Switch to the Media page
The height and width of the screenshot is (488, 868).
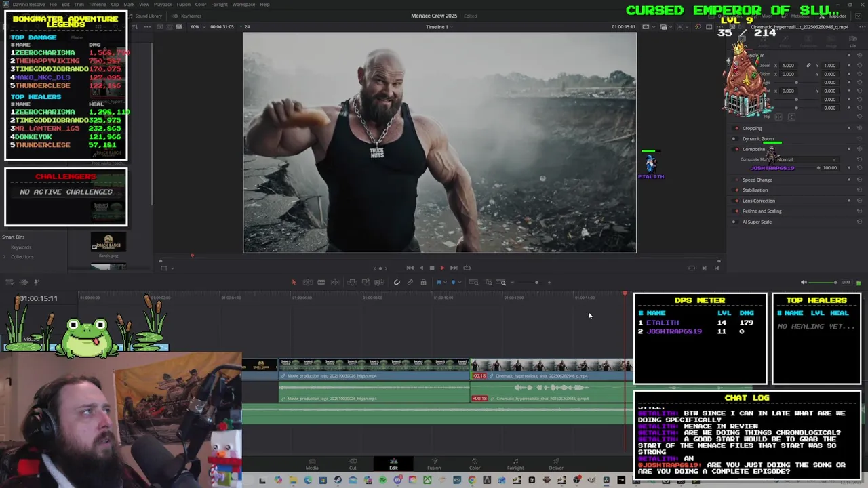click(312, 464)
